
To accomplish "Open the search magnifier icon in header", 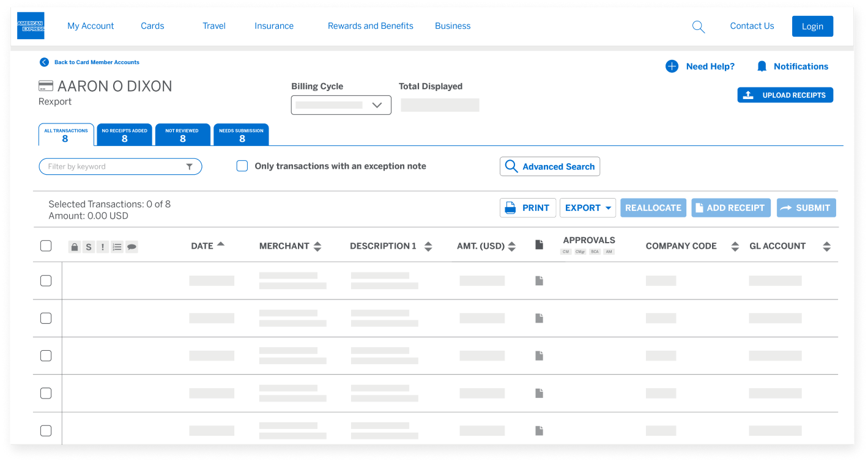I will click(x=698, y=26).
